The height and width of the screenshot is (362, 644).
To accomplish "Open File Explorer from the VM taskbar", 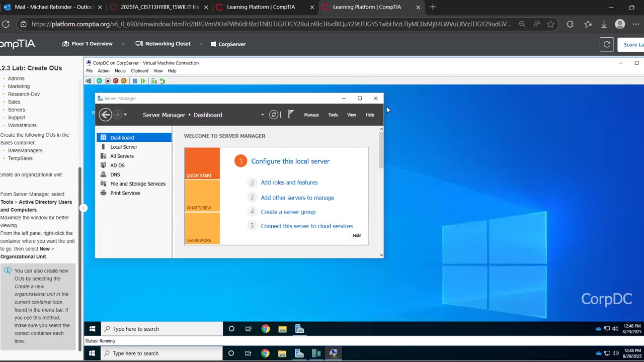I will (x=283, y=329).
